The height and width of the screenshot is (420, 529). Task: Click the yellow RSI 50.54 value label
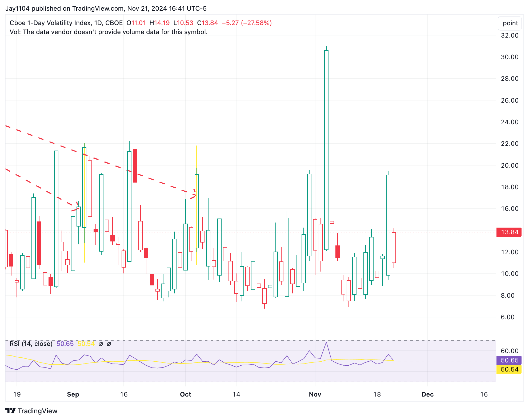[x=509, y=369]
